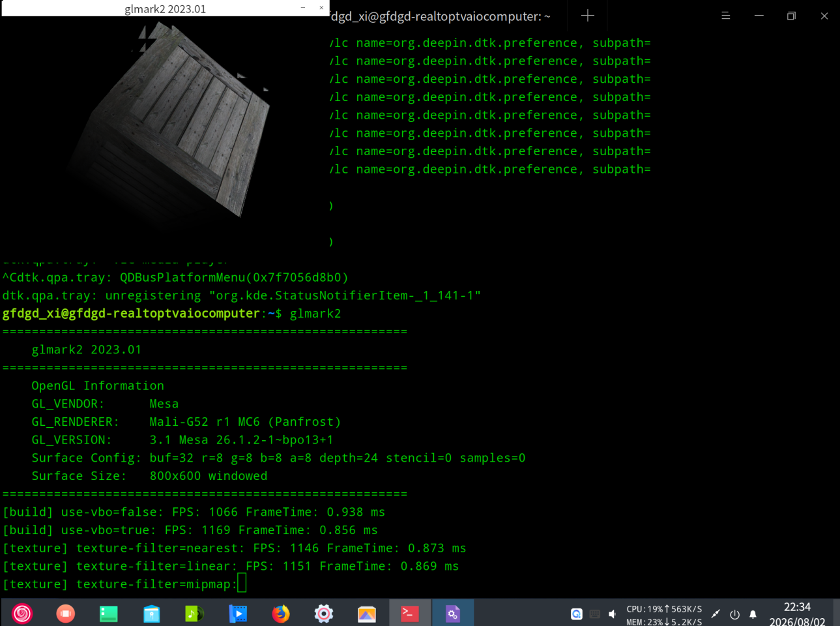Open system settings gear in taskbar
The height and width of the screenshot is (626, 840).
coord(324,614)
